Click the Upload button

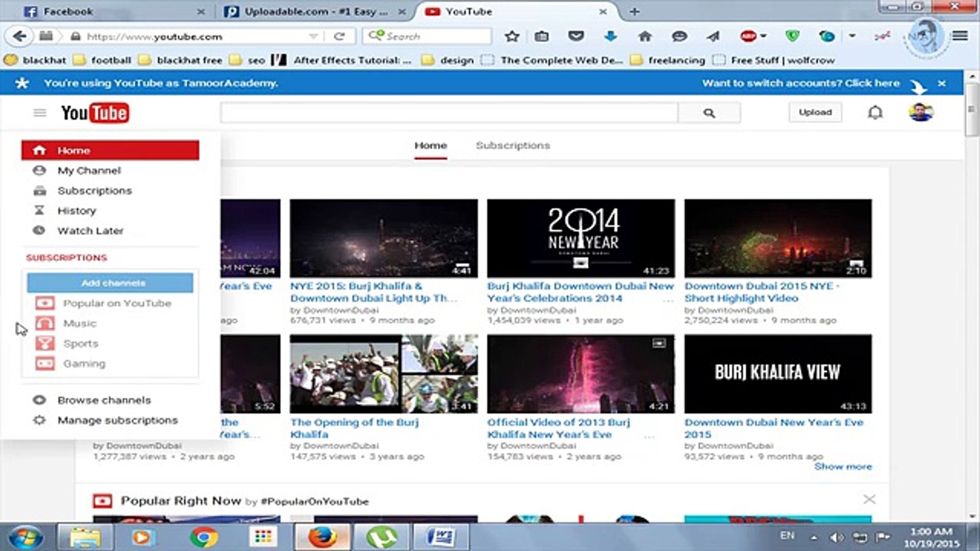(815, 112)
